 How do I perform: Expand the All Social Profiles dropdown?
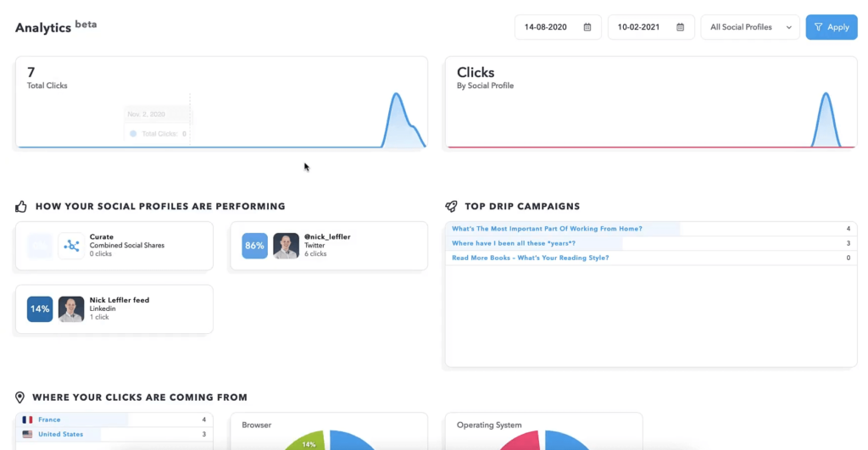[750, 27]
